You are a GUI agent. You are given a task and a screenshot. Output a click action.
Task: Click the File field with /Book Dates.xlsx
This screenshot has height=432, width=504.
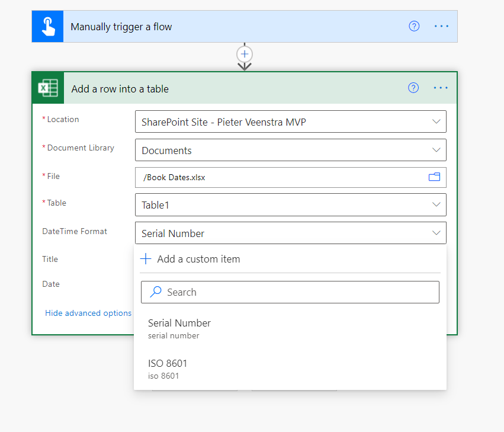point(291,177)
